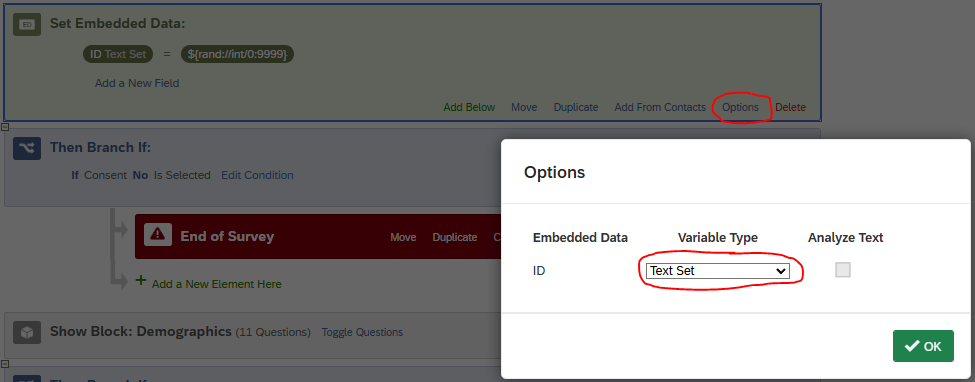
Task: Delete the Set Embedded Data element
Action: click(790, 107)
